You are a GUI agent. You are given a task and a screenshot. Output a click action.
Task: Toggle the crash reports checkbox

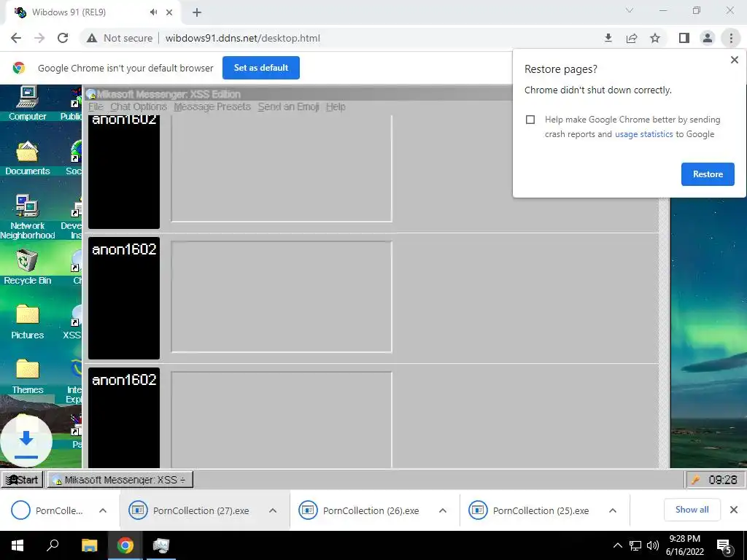[530, 120]
